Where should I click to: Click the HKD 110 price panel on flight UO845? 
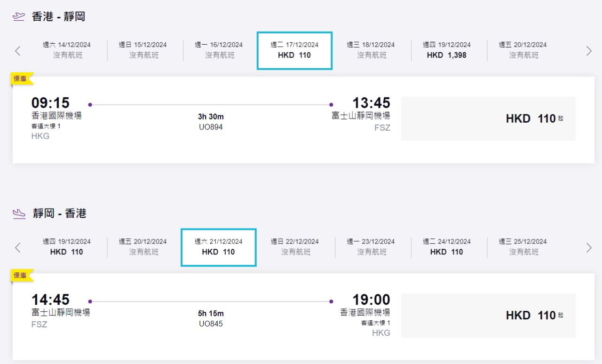click(x=488, y=315)
